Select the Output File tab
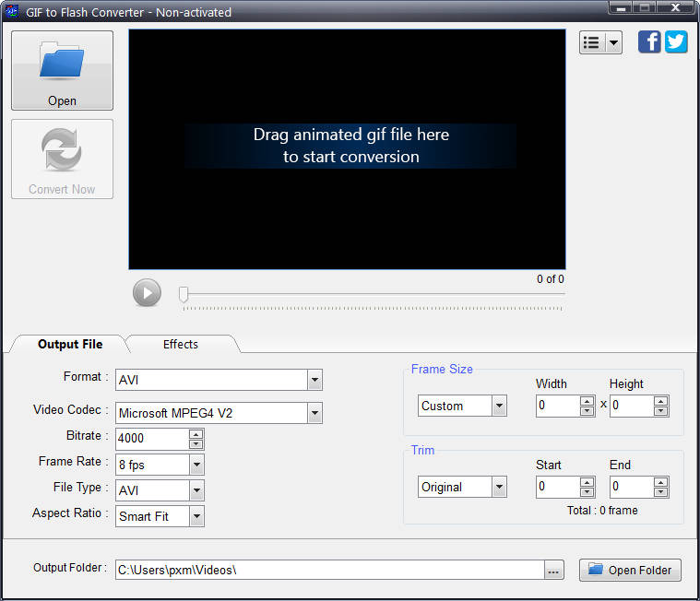Viewport: 700px width, 601px height. point(70,344)
